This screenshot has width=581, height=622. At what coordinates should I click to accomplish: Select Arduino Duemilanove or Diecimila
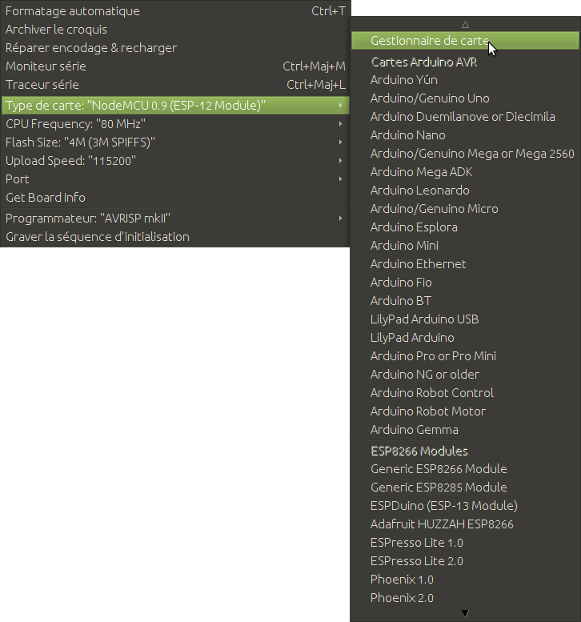pos(465,117)
